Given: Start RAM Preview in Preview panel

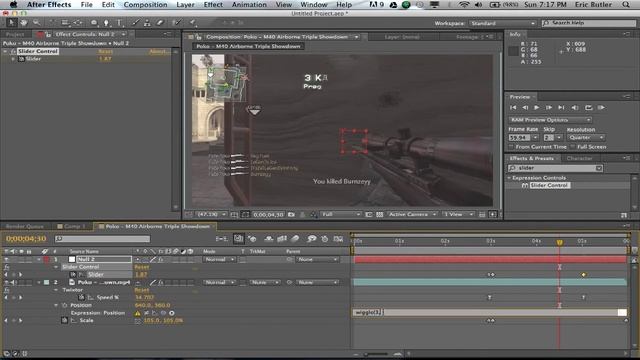Looking at the screenshot, I should (601, 108).
